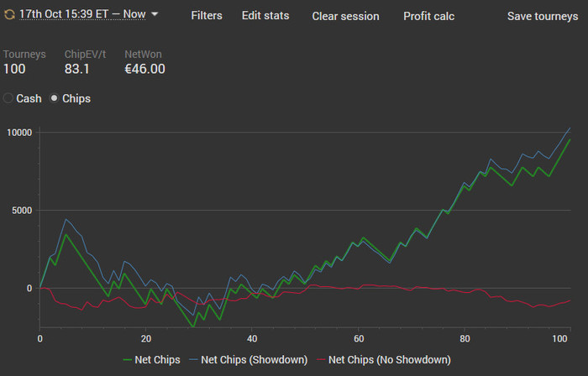Click the green Net Chips legend line
Viewport: 588px width, 376px height.
[128, 360]
